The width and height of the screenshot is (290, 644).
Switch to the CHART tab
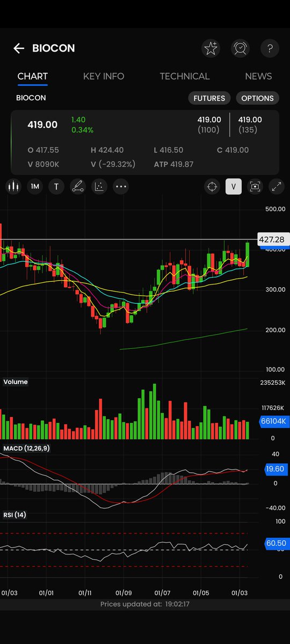coord(33,76)
